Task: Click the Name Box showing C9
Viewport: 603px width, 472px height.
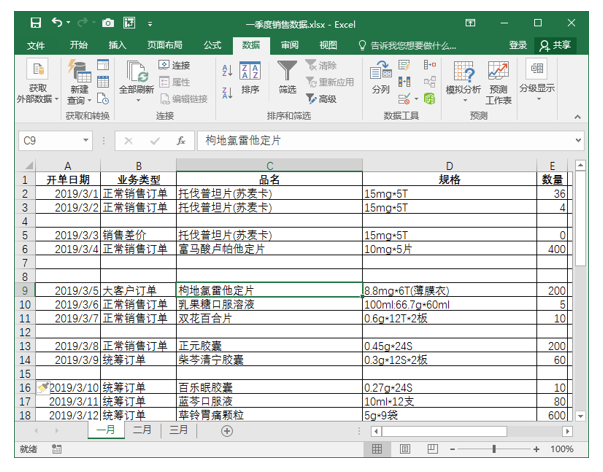Action: tap(50, 140)
